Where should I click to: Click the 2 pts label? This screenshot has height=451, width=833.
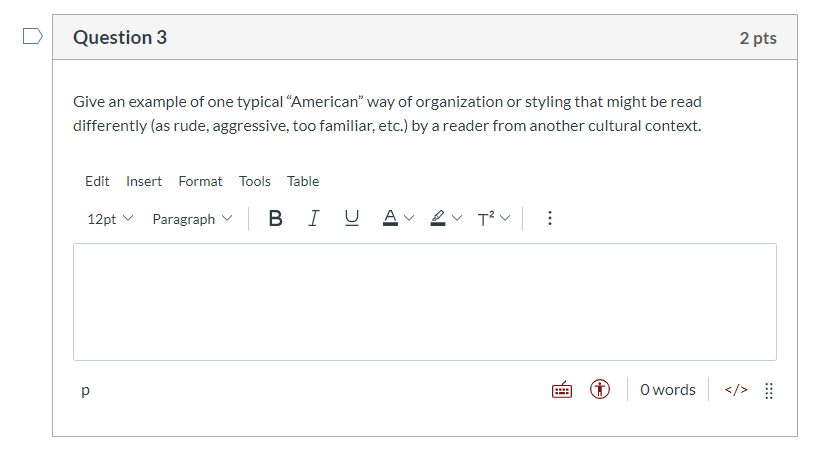(x=758, y=38)
